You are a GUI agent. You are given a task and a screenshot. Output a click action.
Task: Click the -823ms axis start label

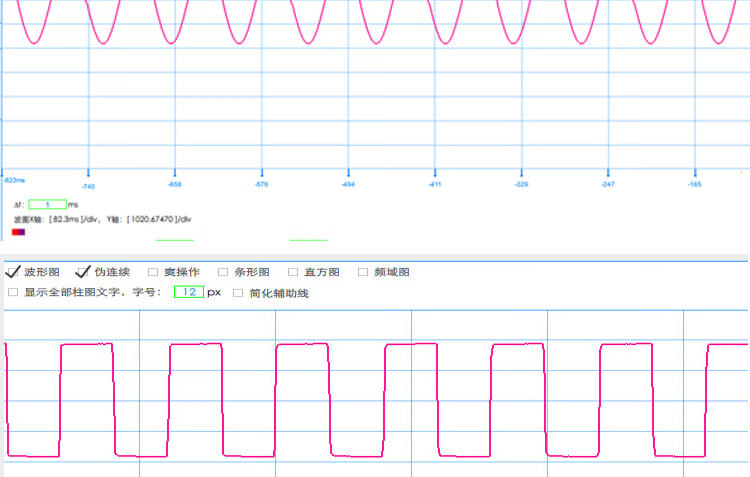click(14, 180)
